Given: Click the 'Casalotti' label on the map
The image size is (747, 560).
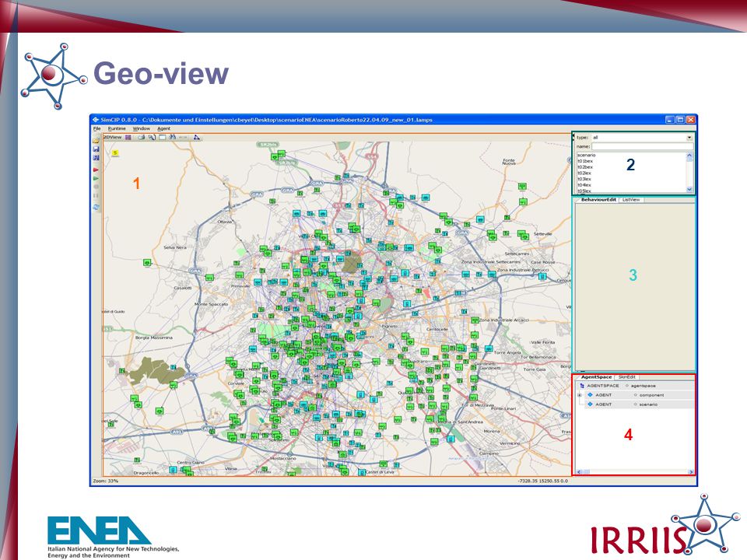Looking at the screenshot, I should (182, 288).
